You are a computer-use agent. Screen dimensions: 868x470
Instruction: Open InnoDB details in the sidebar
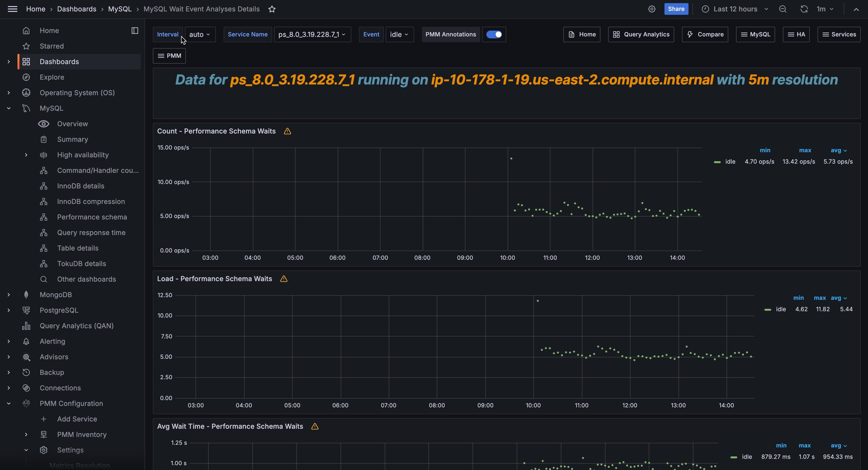(81, 186)
